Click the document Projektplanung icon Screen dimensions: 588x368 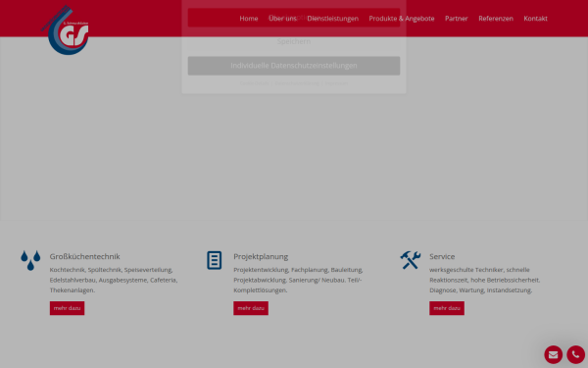click(214, 260)
